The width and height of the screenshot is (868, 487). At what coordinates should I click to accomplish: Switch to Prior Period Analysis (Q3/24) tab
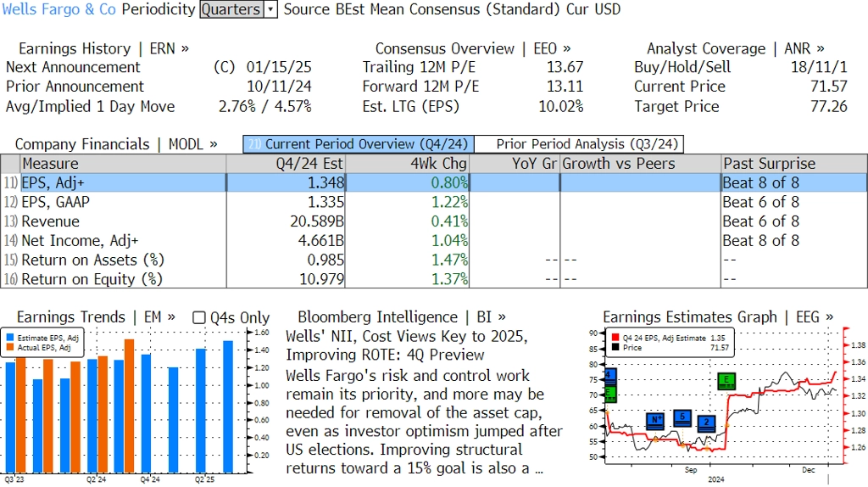(x=579, y=144)
